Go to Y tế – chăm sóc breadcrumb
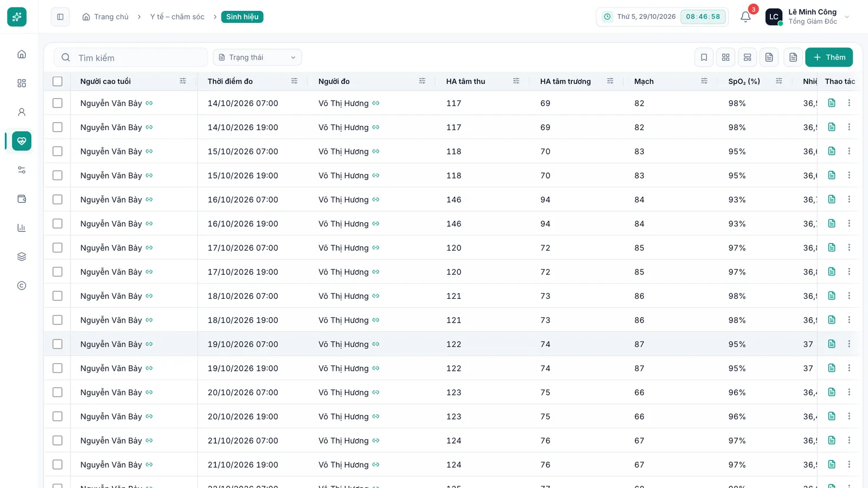This screenshot has height=488, width=868. 177,17
